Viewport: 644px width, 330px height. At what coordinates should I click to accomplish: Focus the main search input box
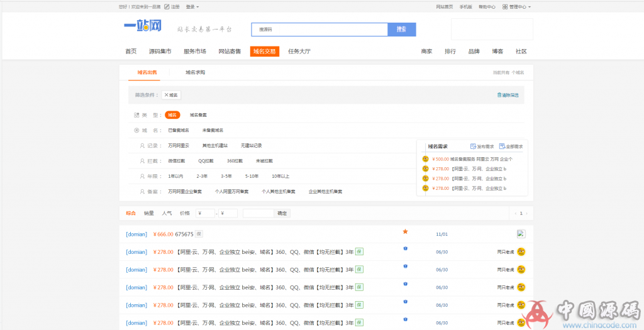[319, 29]
